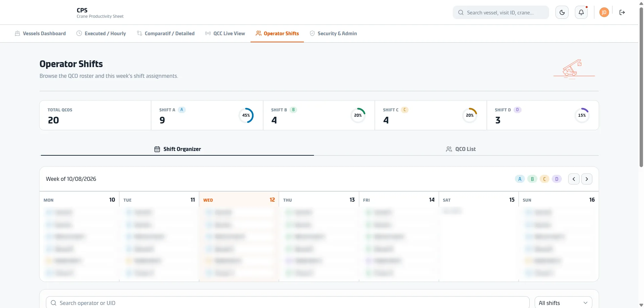
Task: Click the Total QCOs 20 card
Action: (x=95, y=115)
